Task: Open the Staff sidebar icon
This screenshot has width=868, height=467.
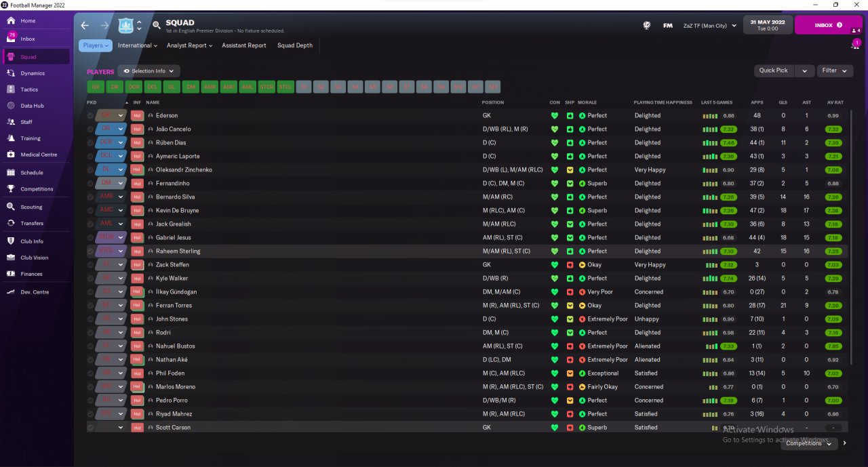Action: pyautogui.click(x=11, y=122)
